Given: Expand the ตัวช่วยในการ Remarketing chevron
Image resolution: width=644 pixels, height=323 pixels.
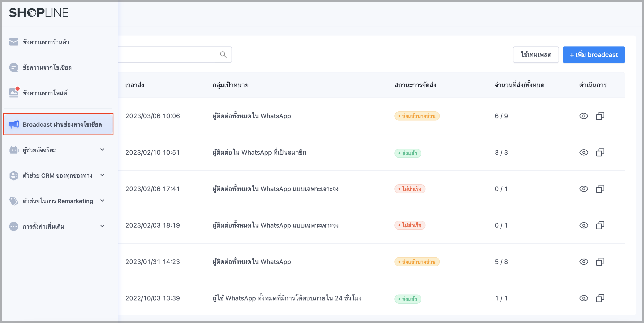Looking at the screenshot, I should [102, 201].
